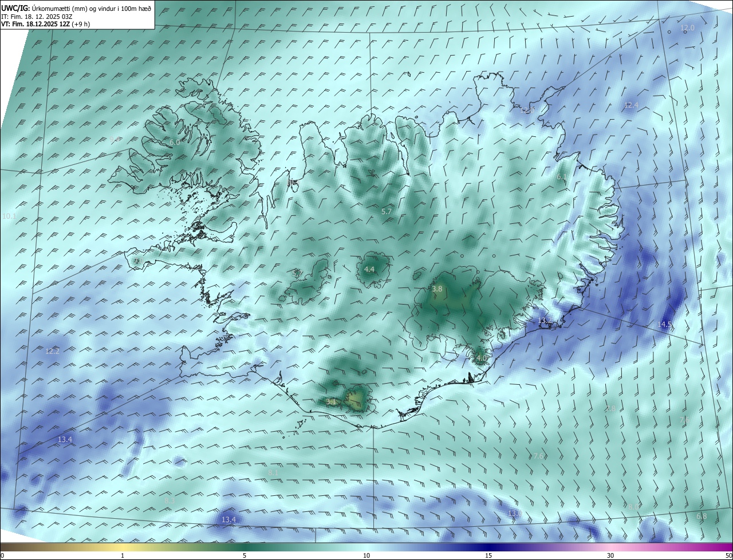Click the colorbar tick label 50
This screenshot has height=560, width=733.
(x=728, y=556)
